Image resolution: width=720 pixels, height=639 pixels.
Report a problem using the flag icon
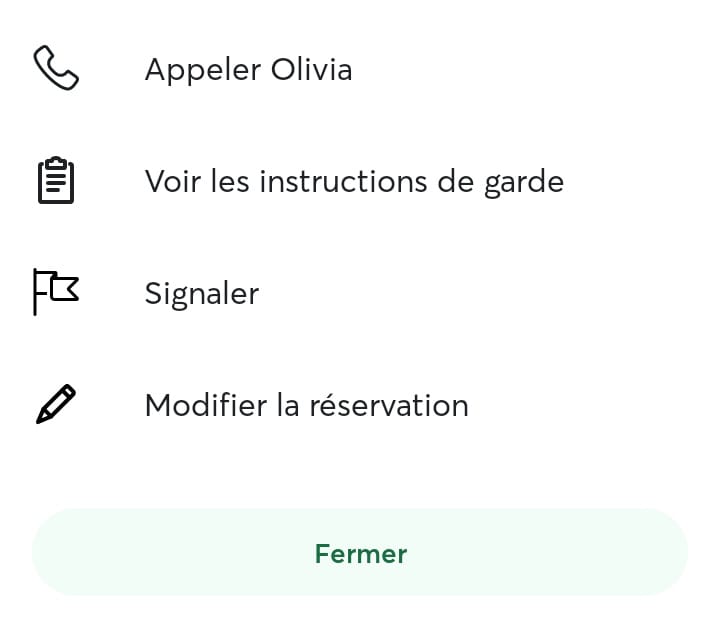56,292
